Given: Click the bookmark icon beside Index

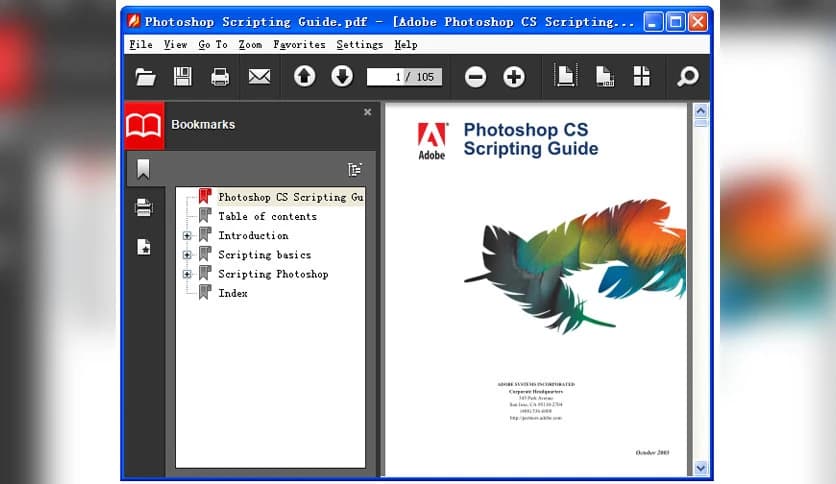Looking at the screenshot, I should (205, 292).
